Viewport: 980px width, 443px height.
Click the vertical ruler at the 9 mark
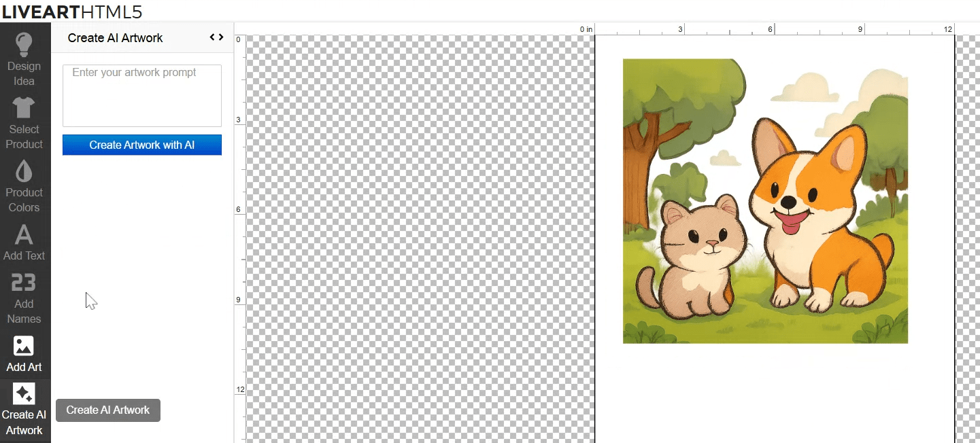pos(239,300)
